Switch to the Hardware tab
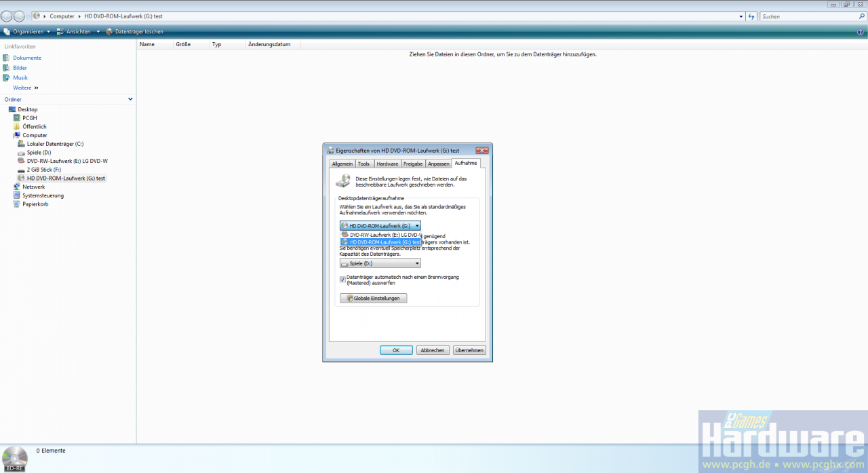The height and width of the screenshot is (473, 868). (387, 164)
